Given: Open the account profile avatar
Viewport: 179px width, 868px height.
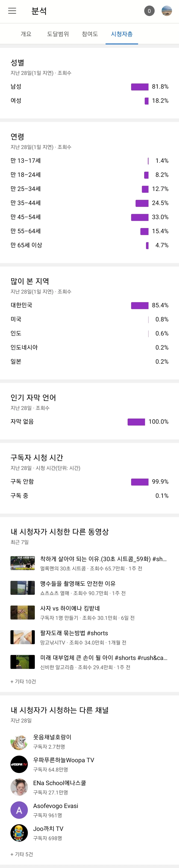Looking at the screenshot, I should pyautogui.click(x=167, y=11).
